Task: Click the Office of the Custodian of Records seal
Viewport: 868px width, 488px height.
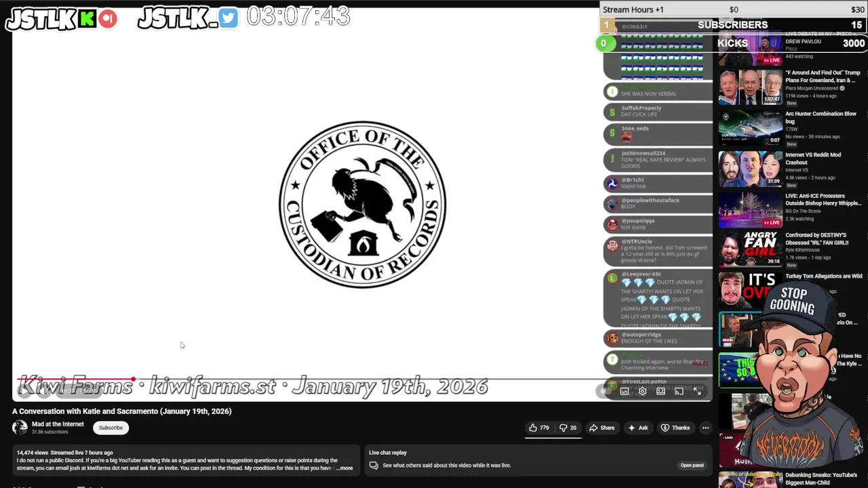Action: point(363,205)
